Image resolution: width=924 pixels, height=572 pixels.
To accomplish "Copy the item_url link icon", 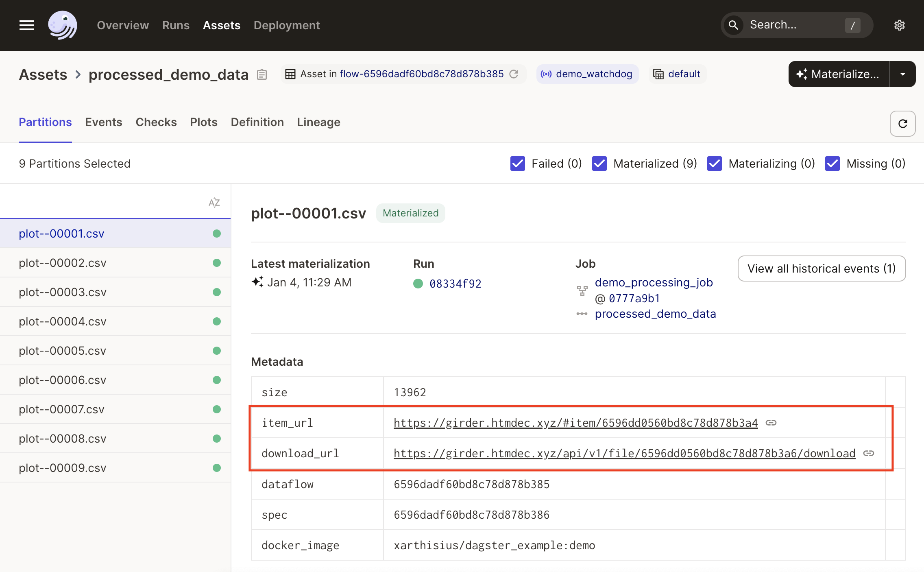I will 771,423.
